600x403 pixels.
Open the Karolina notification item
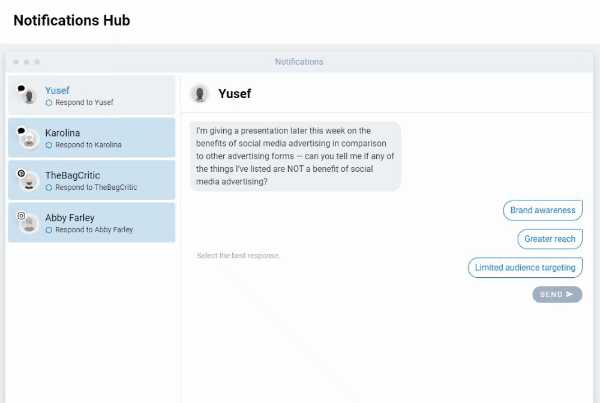(x=91, y=138)
